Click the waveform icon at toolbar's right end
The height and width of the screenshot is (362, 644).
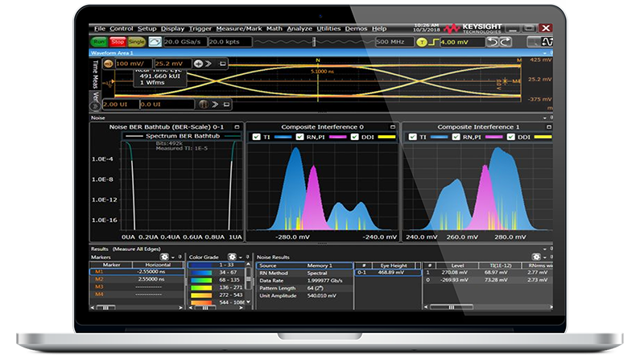(x=547, y=42)
